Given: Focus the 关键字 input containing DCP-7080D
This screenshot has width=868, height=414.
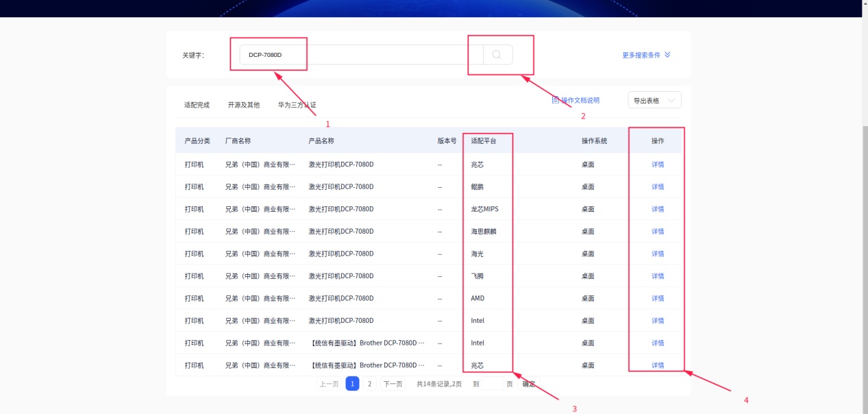Looking at the screenshot, I should (361, 55).
